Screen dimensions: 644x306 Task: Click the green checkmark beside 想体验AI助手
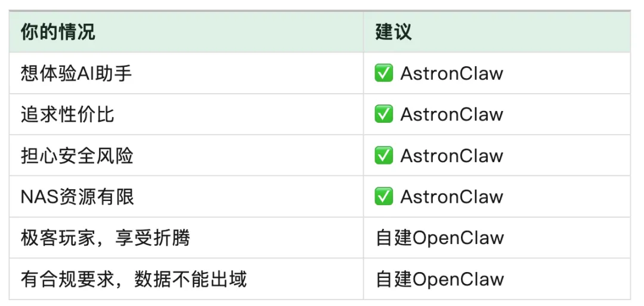tap(383, 73)
